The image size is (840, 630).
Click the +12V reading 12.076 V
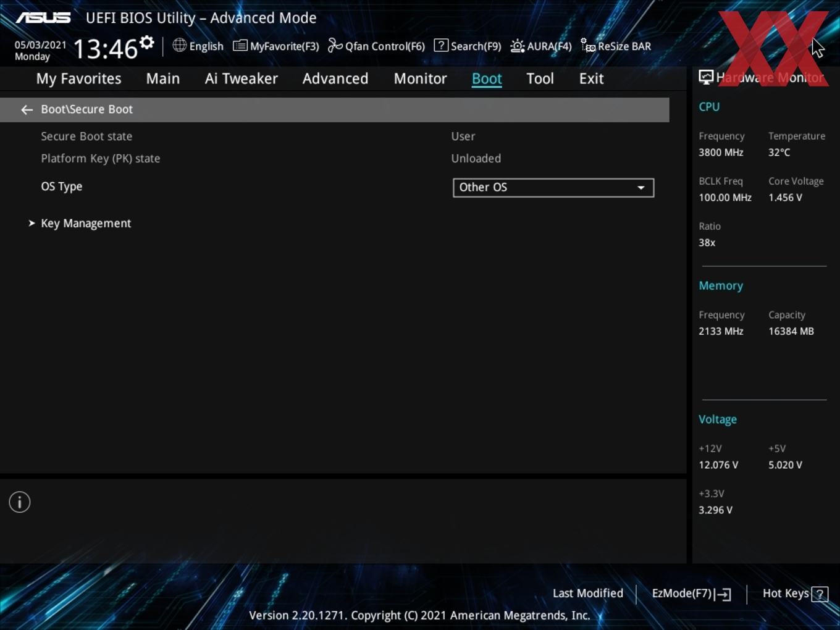pyautogui.click(x=718, y=465)
